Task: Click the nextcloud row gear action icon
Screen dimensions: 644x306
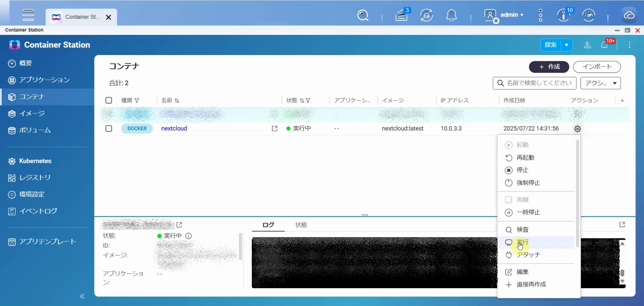Action: point(577,129)
